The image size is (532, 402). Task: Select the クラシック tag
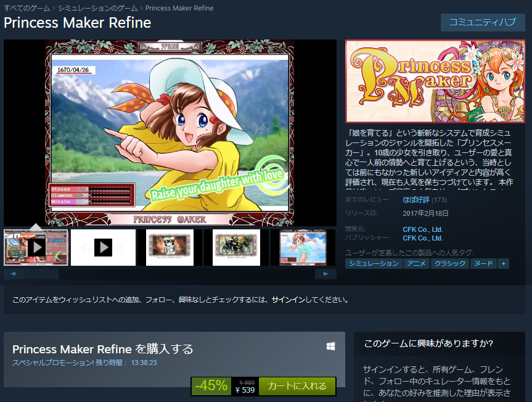point(450,264)
